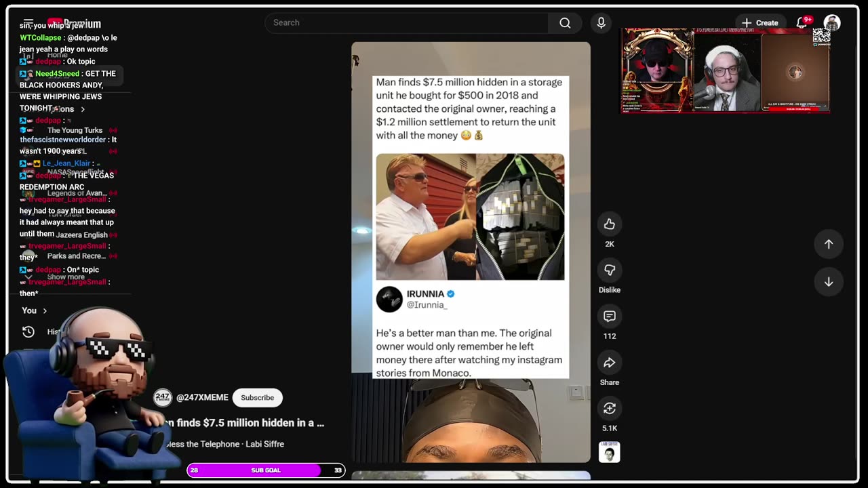Subscribe to @247XMEME channel
This screenshot has width=868, height=488.
pyautogui.click(x=258, y=398)
